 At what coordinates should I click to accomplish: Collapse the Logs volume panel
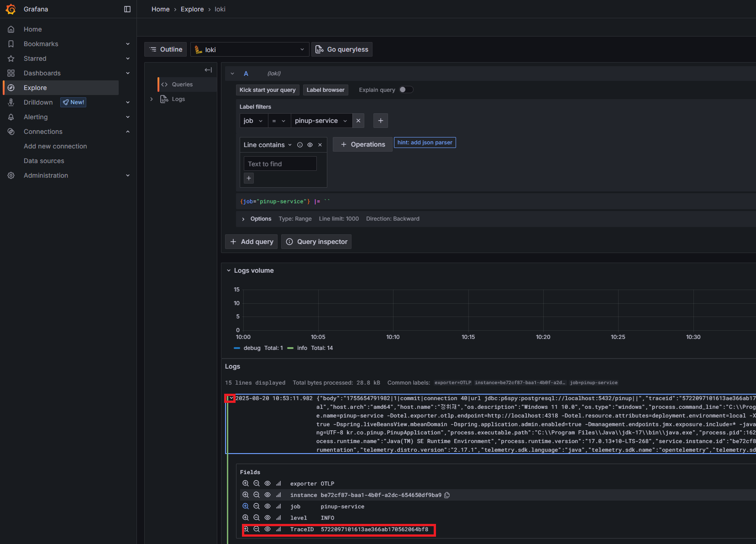click(x=229, y=270)
